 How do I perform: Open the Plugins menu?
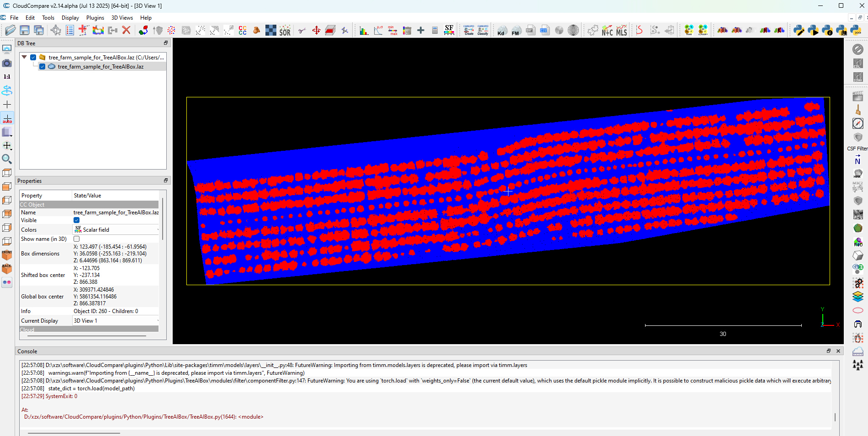(x=95, y=18)
